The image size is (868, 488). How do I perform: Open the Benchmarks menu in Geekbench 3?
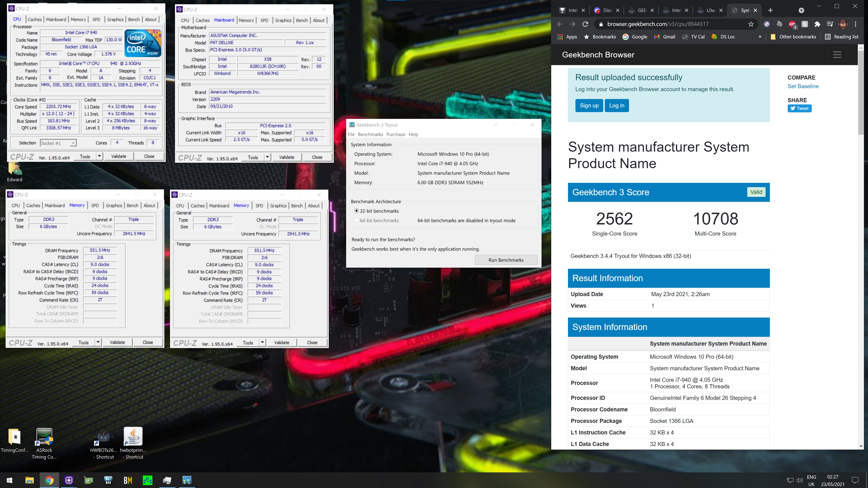pyautogui.click(x=370, y=134)
